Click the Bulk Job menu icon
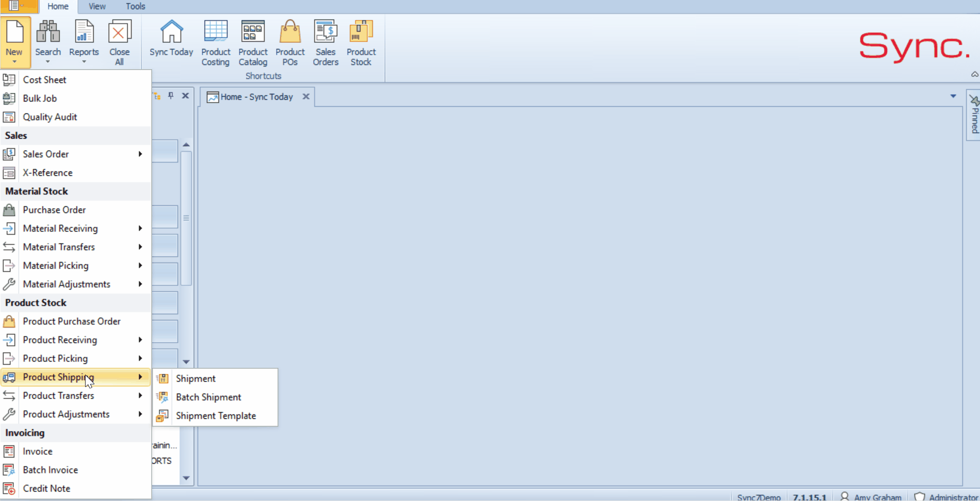This screenshot has height=501, width=980. pyautogui.click(x=9, y=99)
